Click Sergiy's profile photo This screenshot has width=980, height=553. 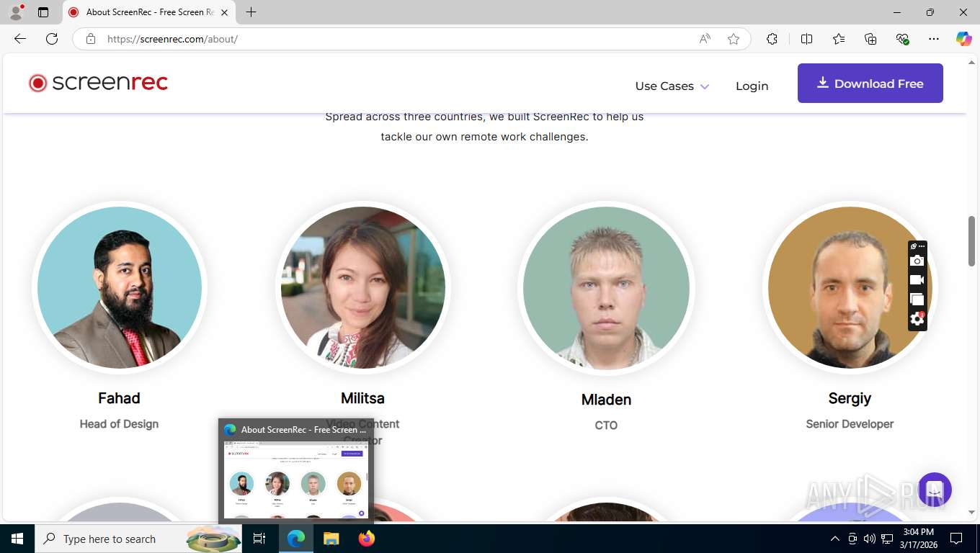pyautogui.click(x=850, y=287)
